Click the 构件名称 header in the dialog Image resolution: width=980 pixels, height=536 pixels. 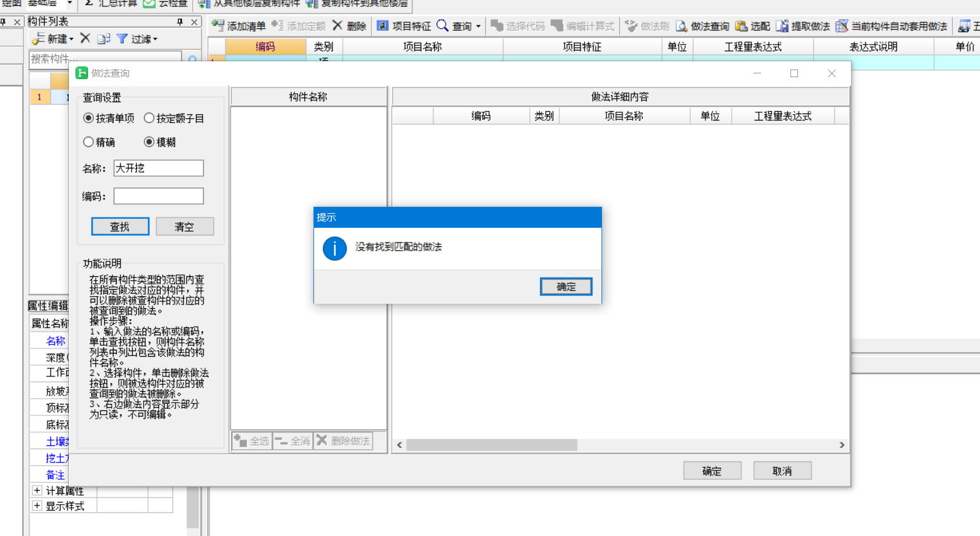[x=308, y=96]
